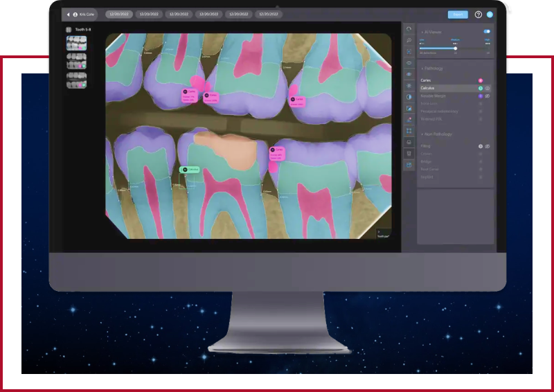Select the zoom magnifier tool

(409, 40)
